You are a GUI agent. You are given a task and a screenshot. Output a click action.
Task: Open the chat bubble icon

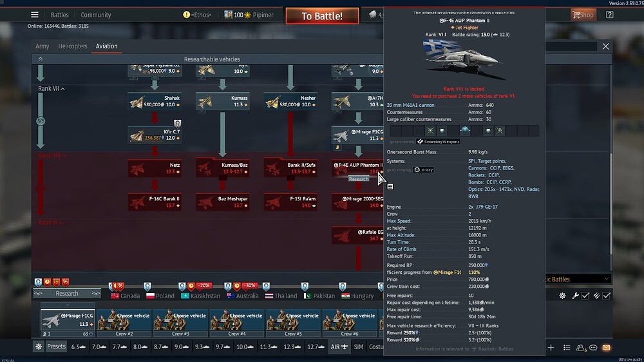(593, 348)
